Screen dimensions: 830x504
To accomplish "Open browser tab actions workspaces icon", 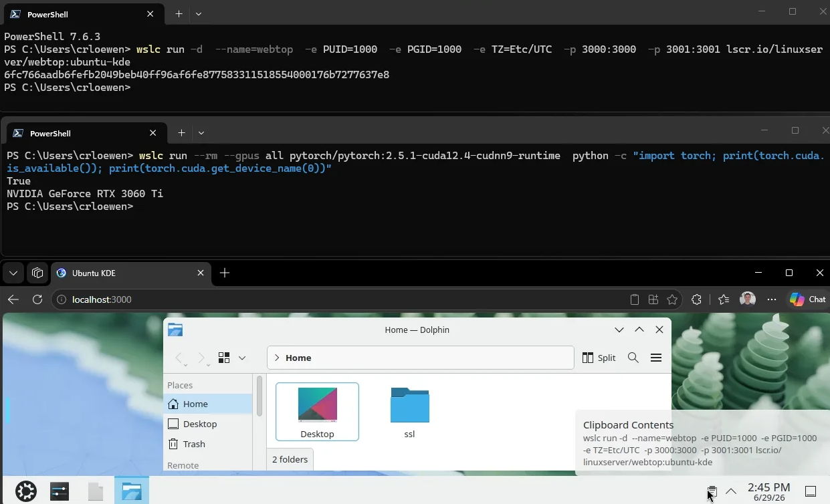I will [37, 273].
